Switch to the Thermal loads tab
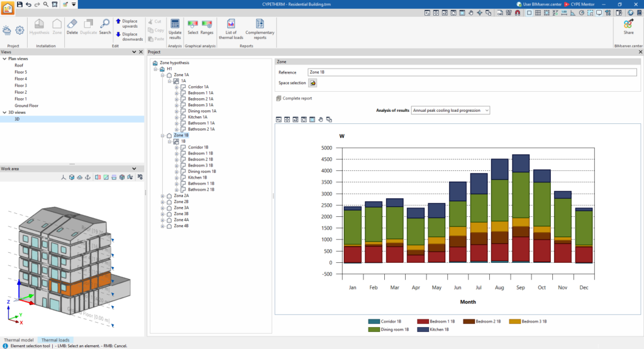644x349 pixels. [x=55, y=340]
